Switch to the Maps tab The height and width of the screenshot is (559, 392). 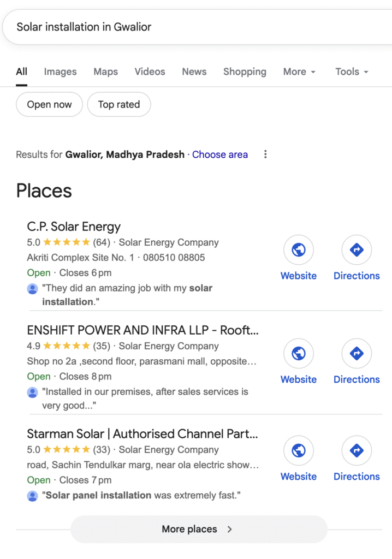click(105, 72)
